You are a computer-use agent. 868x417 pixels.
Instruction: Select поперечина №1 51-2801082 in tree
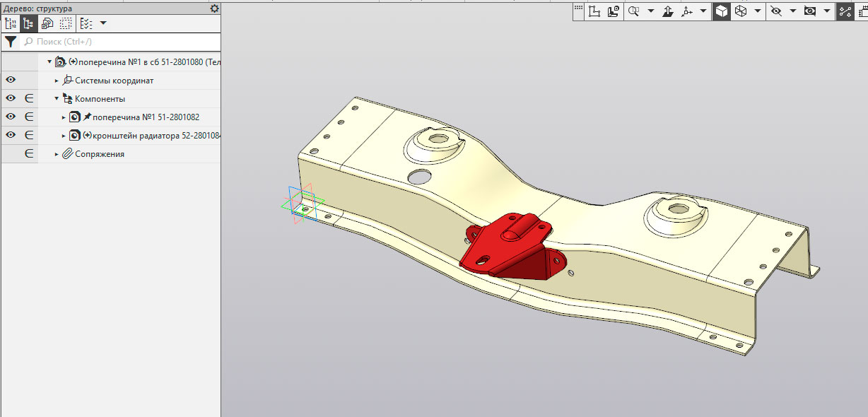click(146, 117)
